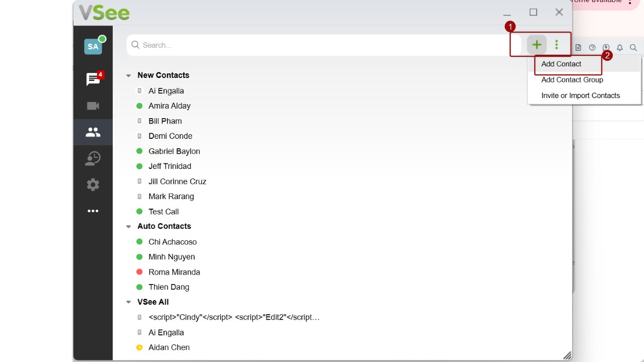
Task: Select contact Jill Corinne Cruz
Action: click(x=177, y=182)
